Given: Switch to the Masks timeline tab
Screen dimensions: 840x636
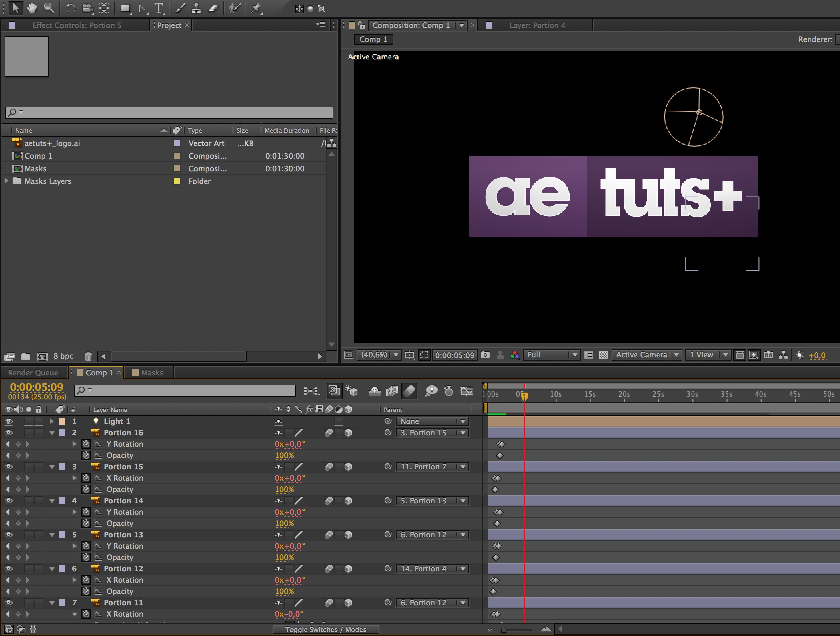Looking at the screenshot, I should [152, 373].
